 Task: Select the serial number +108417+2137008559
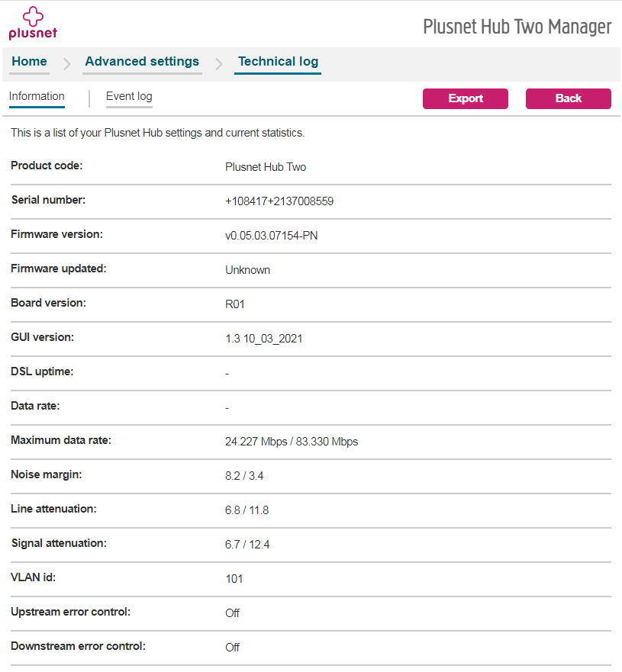[277, 201]
